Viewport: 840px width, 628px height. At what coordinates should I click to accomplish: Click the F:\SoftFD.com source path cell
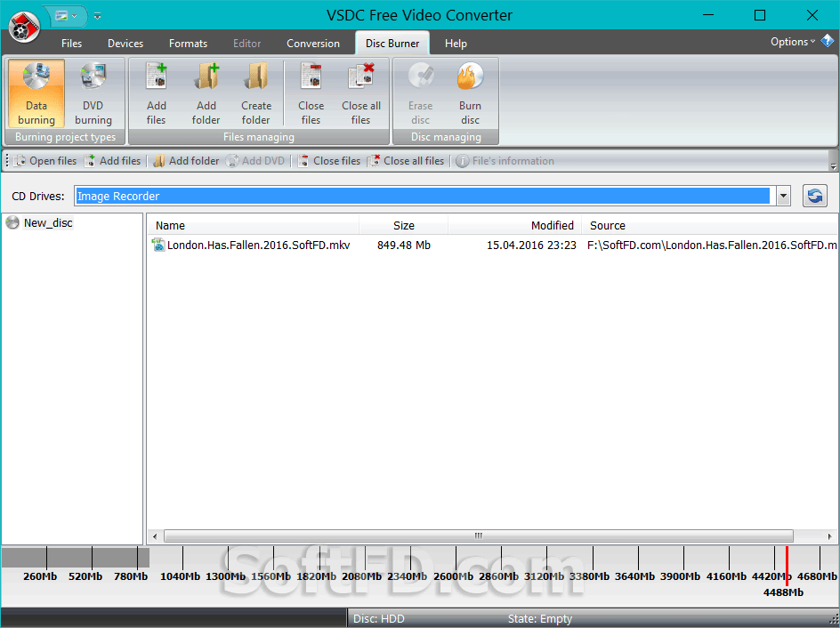pyautogui.click(x=712, y=246)
